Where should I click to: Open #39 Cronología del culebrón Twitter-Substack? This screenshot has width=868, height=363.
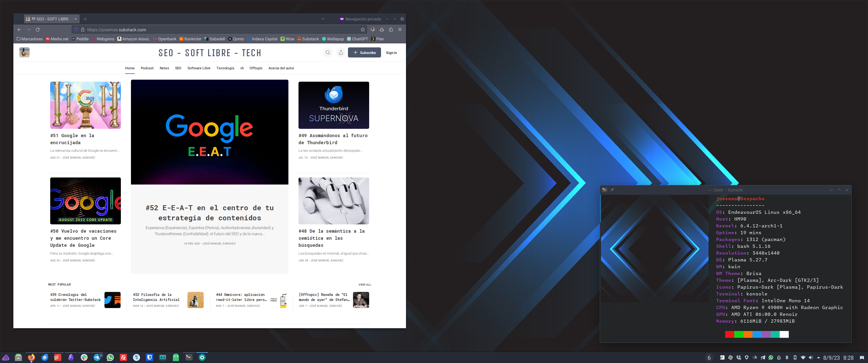click(75, 297)
